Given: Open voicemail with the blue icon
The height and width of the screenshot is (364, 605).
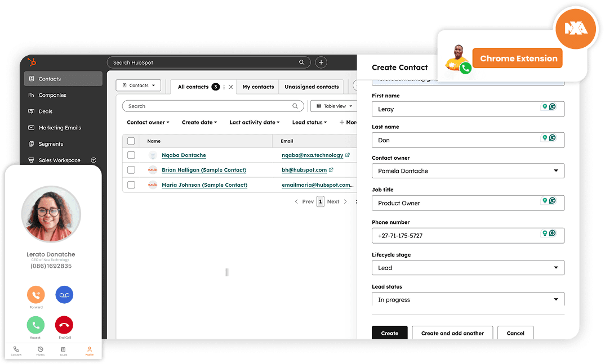Looking at the screenshot, I should pyautogui.click(x=64, y=295).
